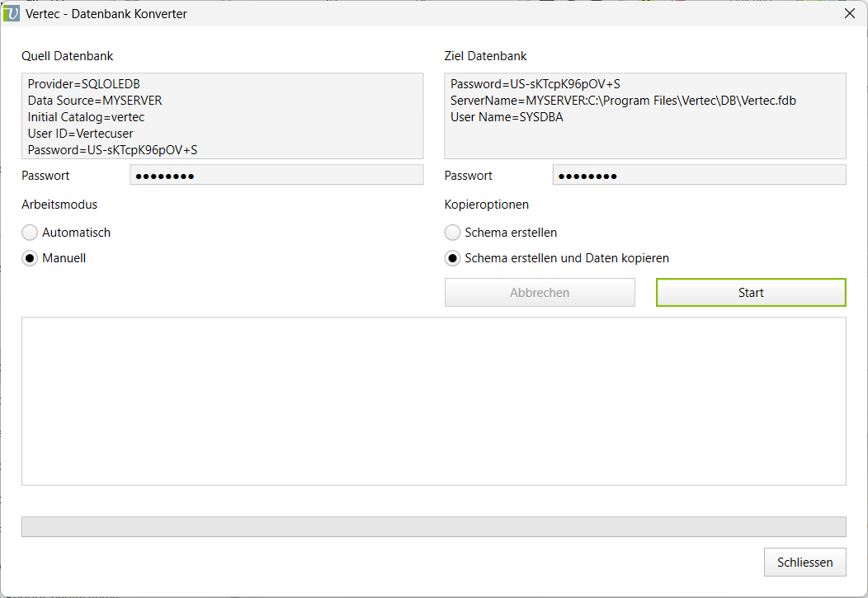
Task: Click the Initial Catalog=vertec line
Action: click(86, 117)
